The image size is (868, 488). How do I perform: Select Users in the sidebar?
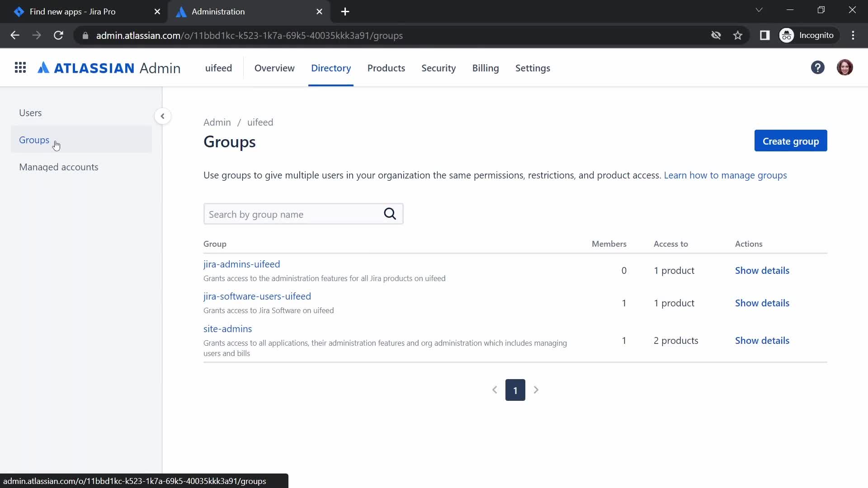pyautogui.click(x=81, y=113)
